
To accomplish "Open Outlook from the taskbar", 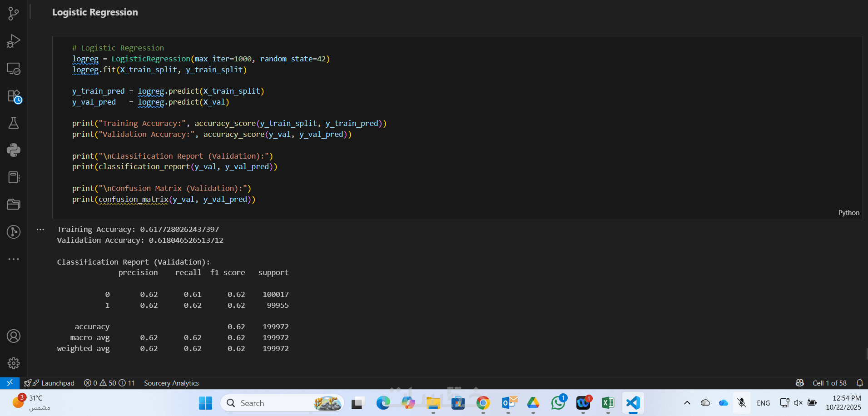I will click(x=508, y=403).
